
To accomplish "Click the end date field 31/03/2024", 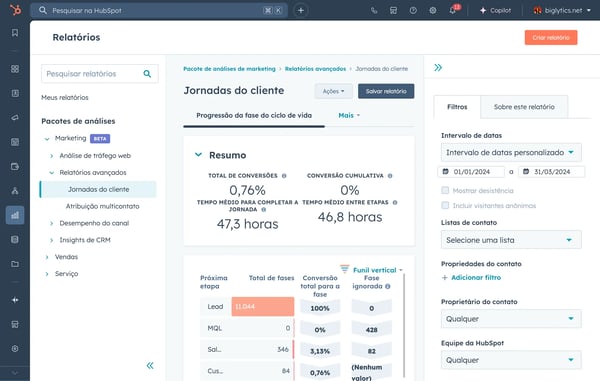I will coord(551,172).
